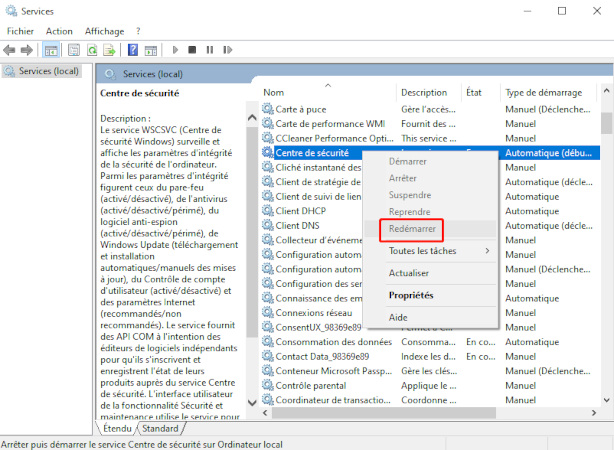Open the Fichier menu
614x450 pixels.
(20, 31)
